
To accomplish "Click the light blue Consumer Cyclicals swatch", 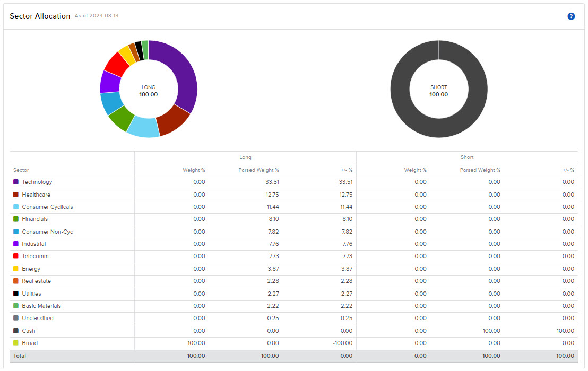I will click(x=16, y=207).
